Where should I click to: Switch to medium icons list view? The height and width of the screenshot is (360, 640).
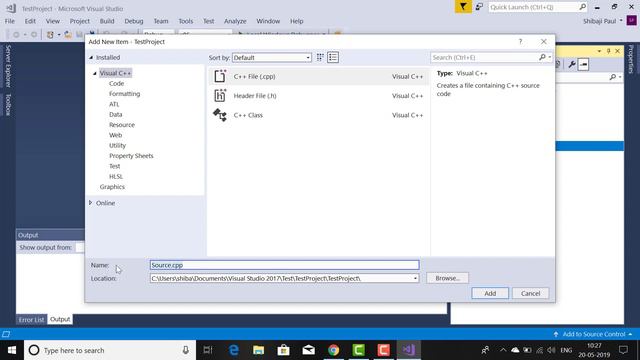[333, 58]
